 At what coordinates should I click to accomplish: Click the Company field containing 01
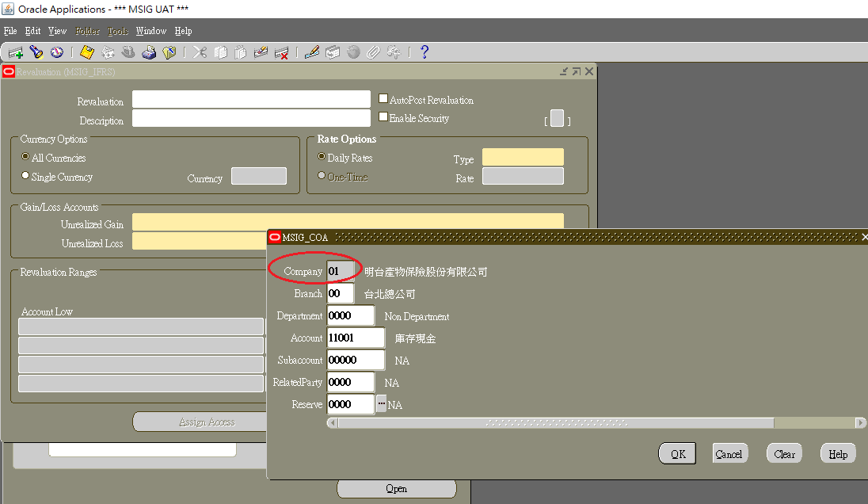click(x=341, y=271)
